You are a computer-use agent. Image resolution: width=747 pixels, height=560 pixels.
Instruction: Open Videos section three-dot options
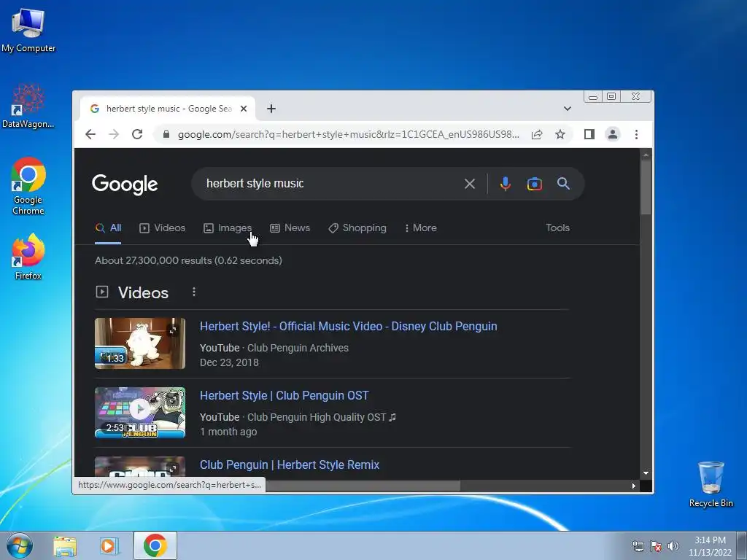tap(194, 292)
